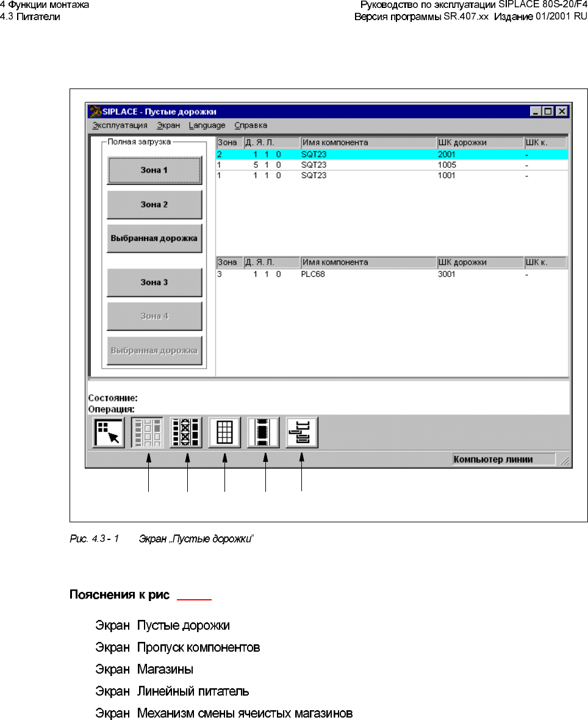Click the Компьютер линии status bar field

click(504, 459)
